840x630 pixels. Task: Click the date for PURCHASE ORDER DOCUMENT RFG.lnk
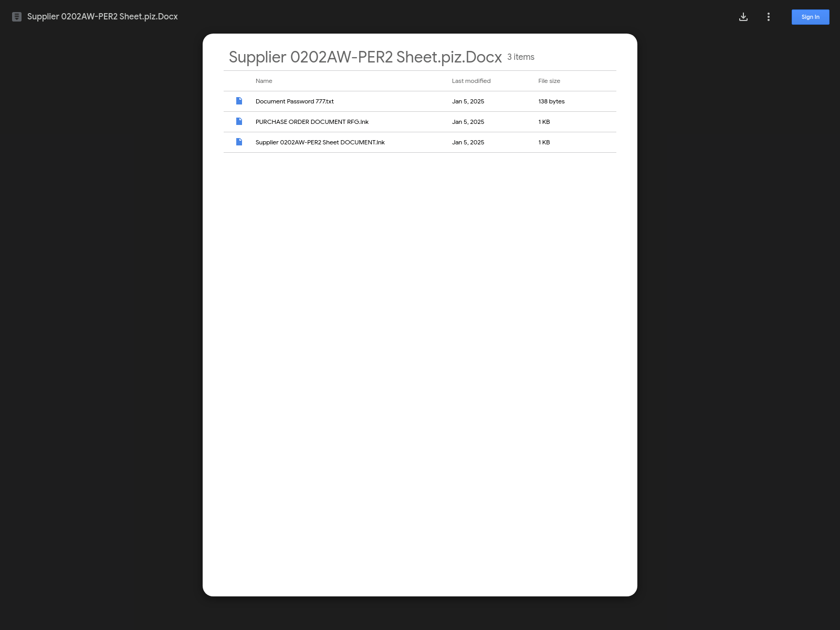click(x=468, y=122)
